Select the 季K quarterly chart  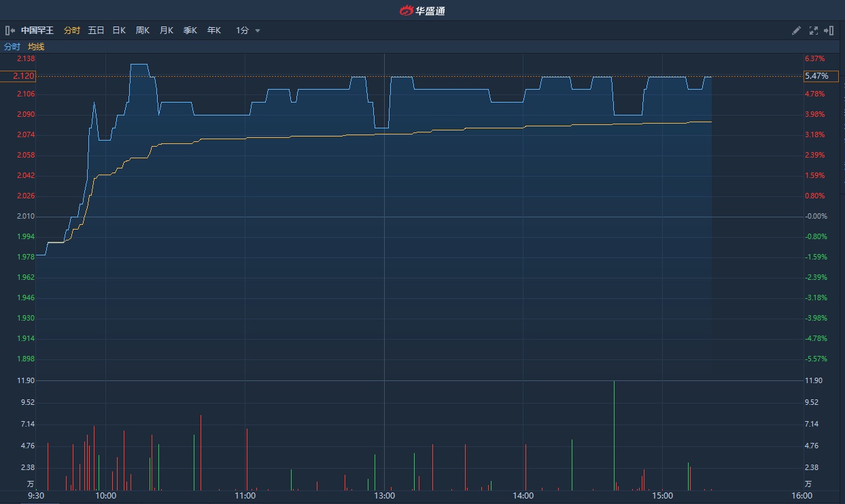point(190,31)
